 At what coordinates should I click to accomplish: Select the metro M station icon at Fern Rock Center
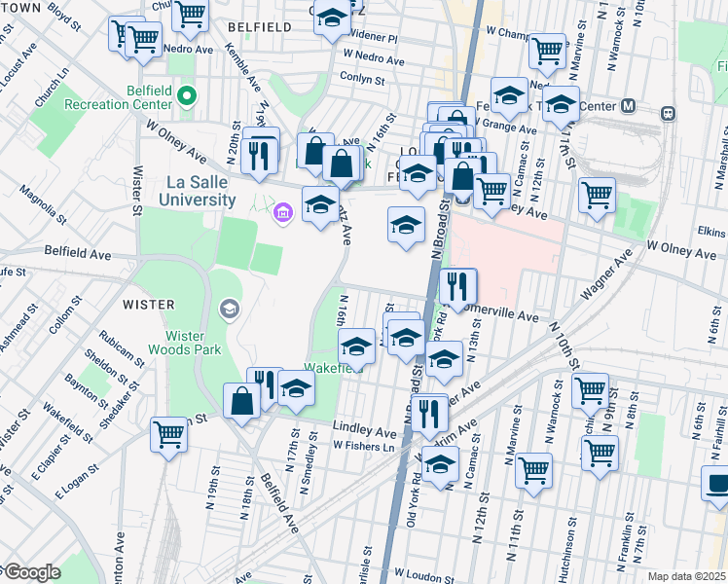point(629,106)
